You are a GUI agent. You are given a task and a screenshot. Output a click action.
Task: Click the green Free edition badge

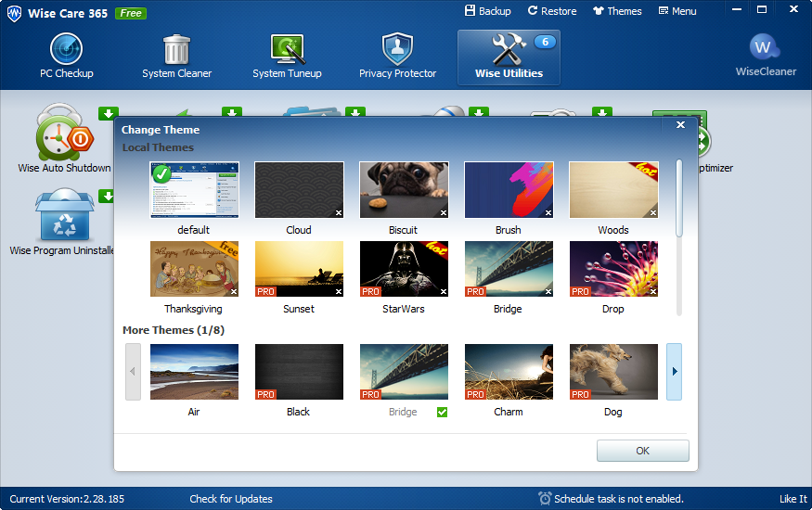click(131, 14)
